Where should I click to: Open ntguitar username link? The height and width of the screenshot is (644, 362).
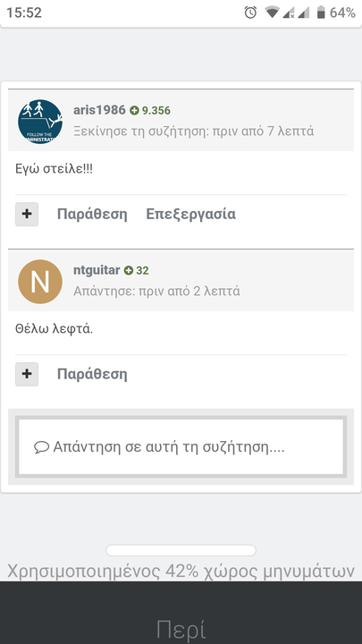point(97,270)
